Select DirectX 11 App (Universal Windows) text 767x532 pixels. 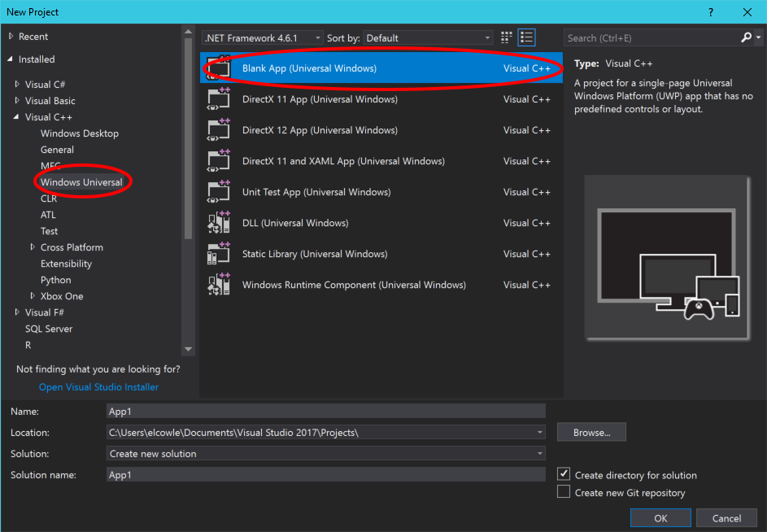click(320, 99)
